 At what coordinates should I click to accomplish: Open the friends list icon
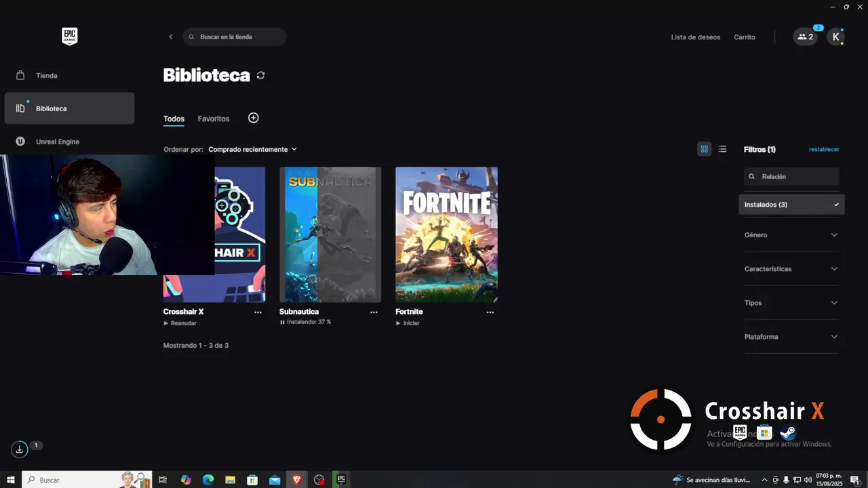click(x=806, y=37)
